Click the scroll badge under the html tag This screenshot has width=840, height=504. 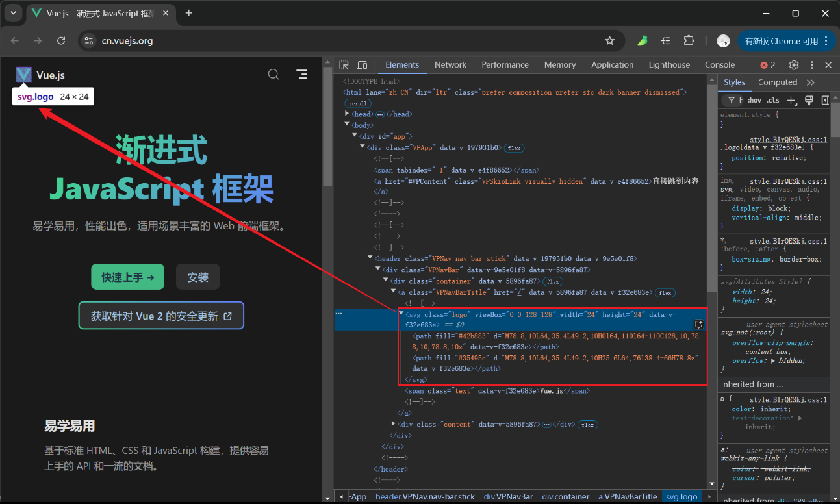coord(357,103)
